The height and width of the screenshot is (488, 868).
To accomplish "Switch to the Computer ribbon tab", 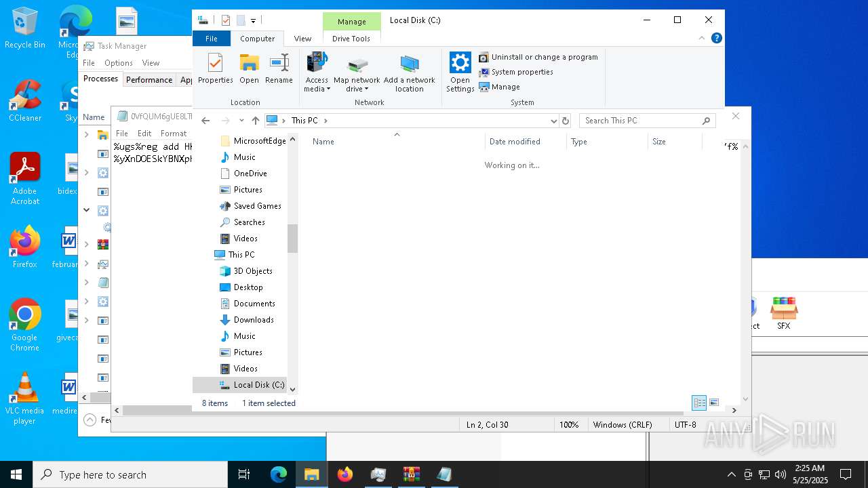I will [258, 39].
